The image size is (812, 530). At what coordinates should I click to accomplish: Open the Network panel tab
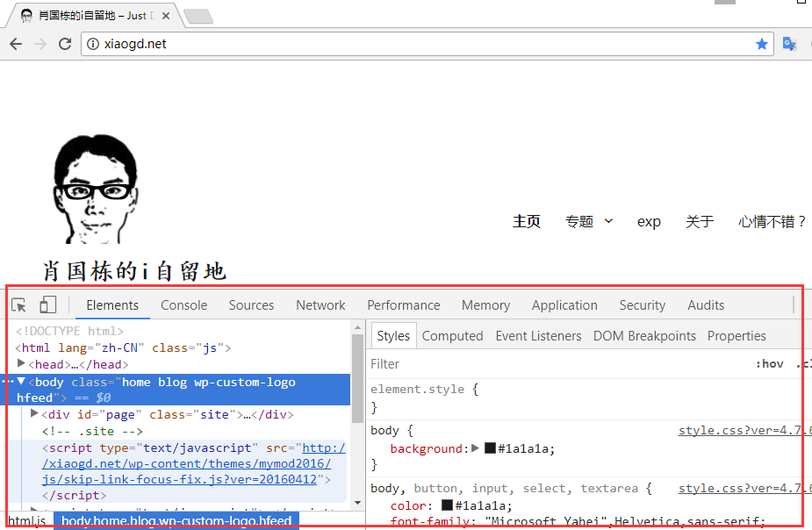pos(320,305)
